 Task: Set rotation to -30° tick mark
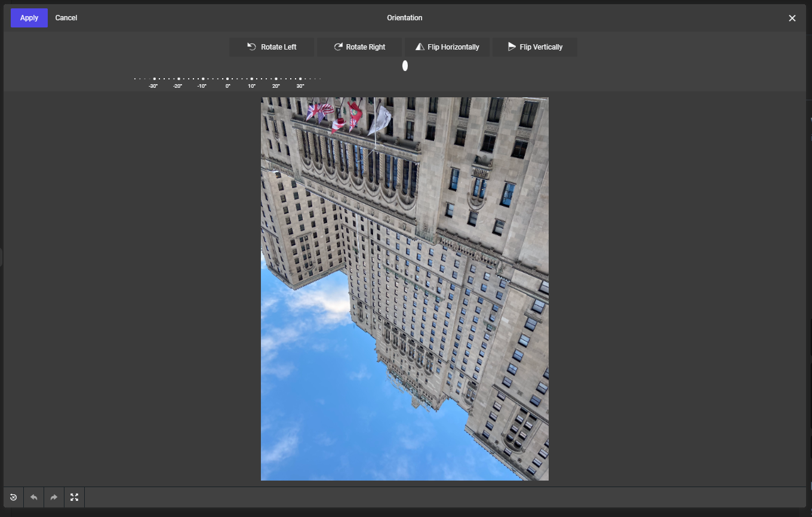tap(154, 79)
